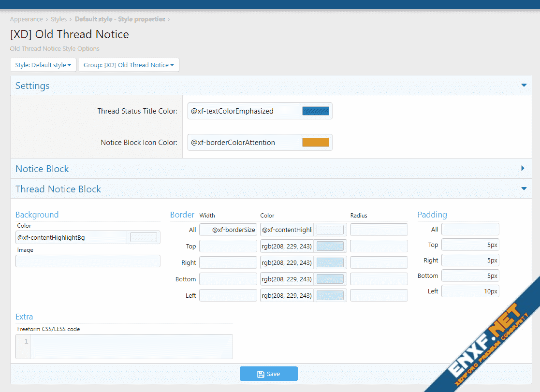Click the Save button
The height and width of the screenshot is (392, 540).
268,374
